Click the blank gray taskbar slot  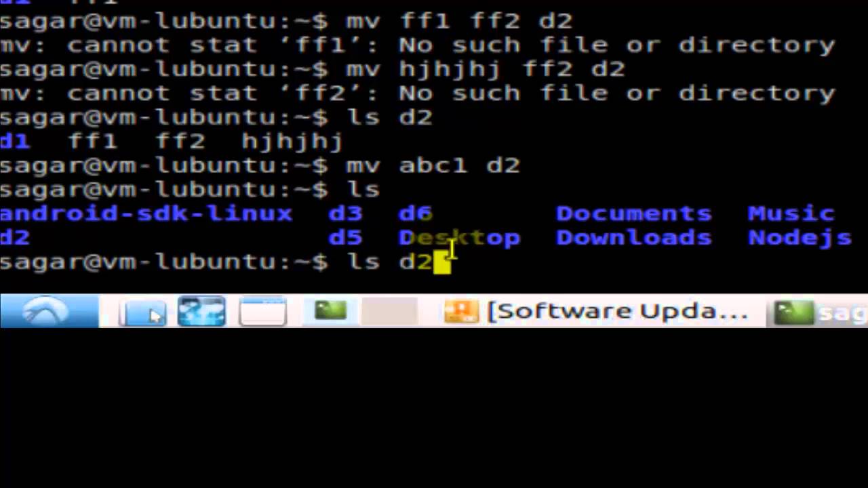click(x=389, y=312)
